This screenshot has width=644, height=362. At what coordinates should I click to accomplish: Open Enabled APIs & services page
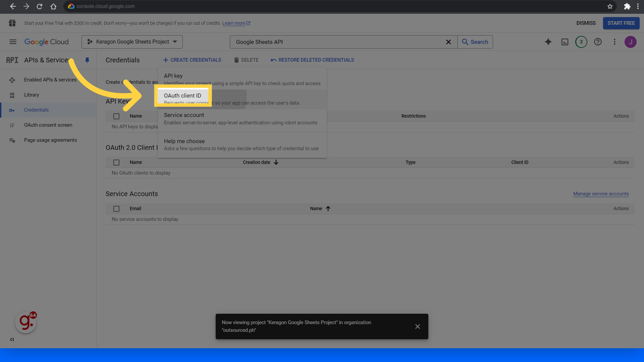pyautogui.click(x=50, y=80)
